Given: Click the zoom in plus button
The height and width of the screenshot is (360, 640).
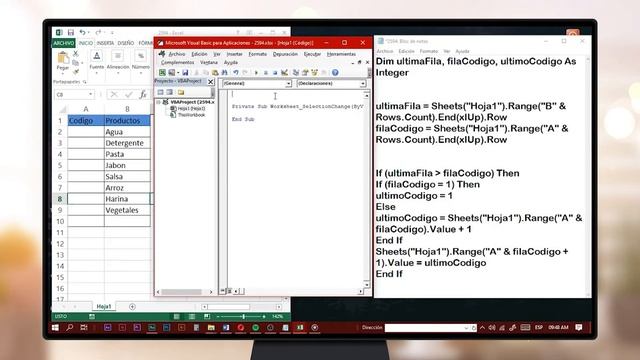Looking at the screenshot, I should point(264,317).
